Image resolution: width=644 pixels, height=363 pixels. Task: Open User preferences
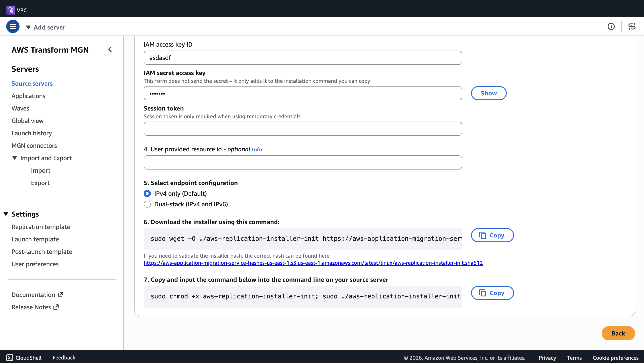tap(35, 264)
